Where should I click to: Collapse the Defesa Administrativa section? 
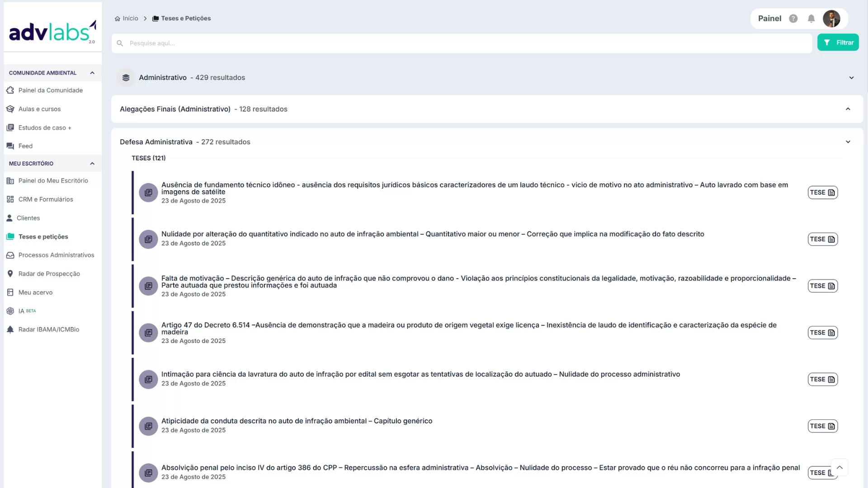pos(848,142)
